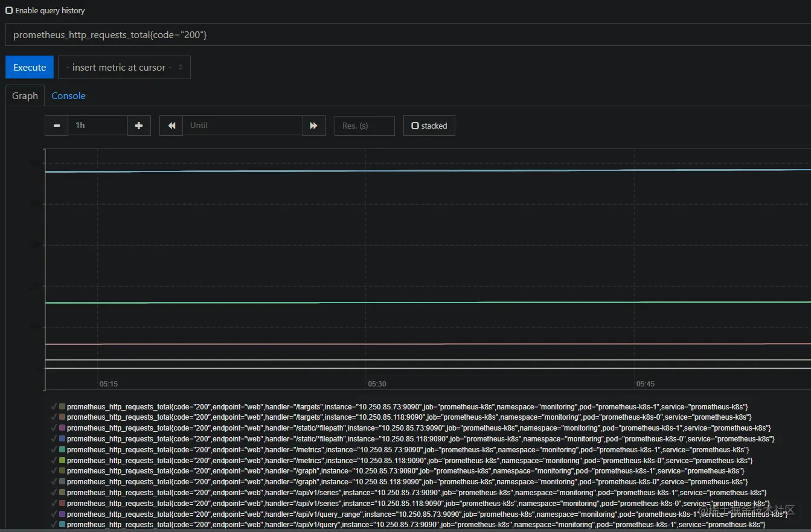
Task: Switch to the Graph tab
Action: 25,95
